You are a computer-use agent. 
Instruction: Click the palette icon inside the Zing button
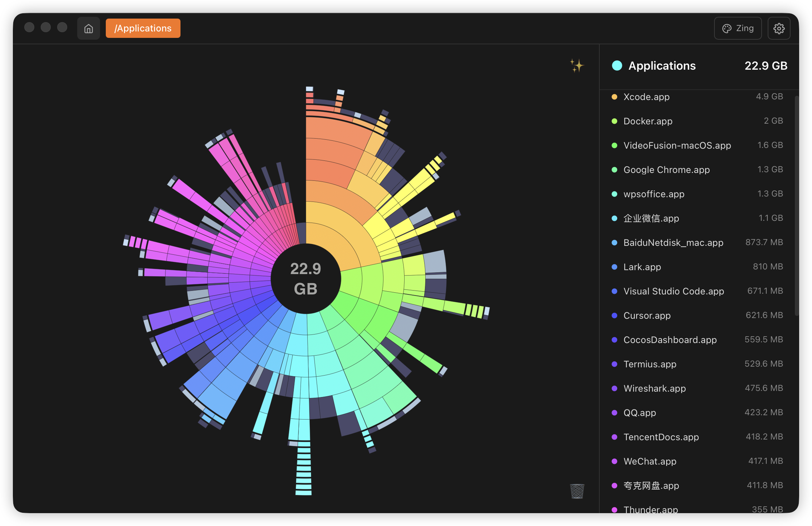click(x=727, y=28)
